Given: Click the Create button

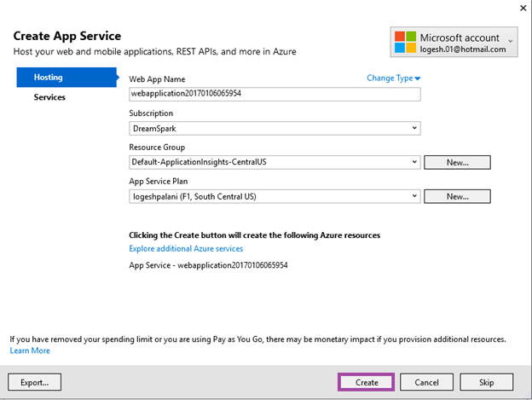Looking at the screenshot, I should [367, 382].
